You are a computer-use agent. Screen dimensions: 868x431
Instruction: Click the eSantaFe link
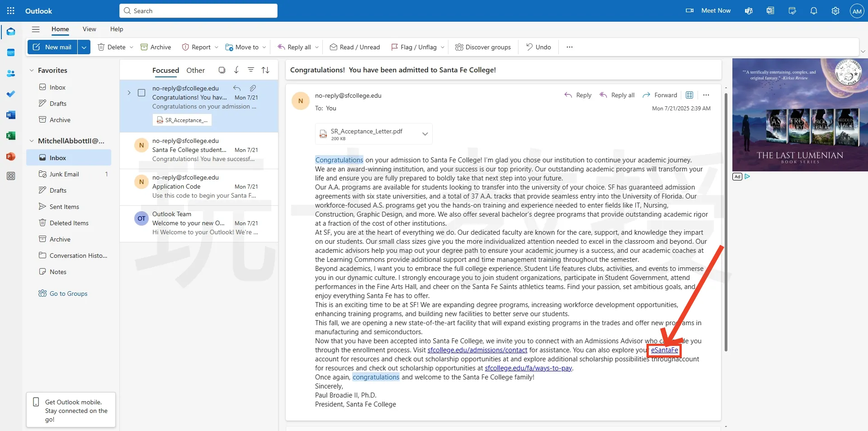[664, 350]
